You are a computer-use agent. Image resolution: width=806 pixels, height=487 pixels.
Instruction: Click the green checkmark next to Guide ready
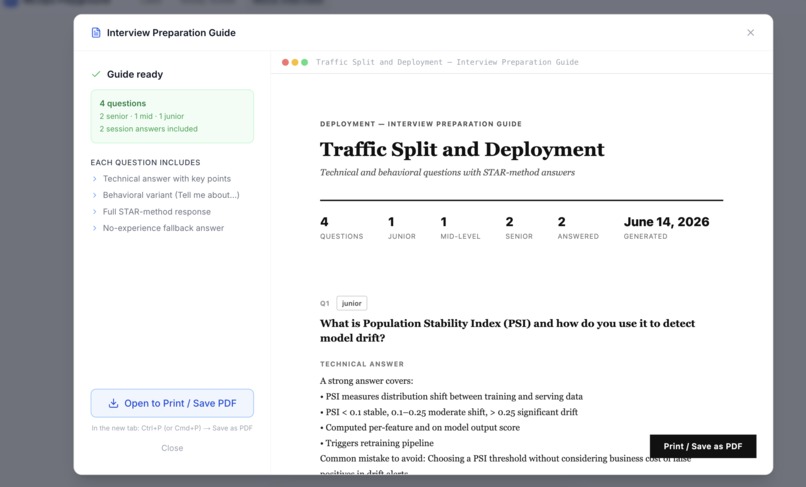96,74
